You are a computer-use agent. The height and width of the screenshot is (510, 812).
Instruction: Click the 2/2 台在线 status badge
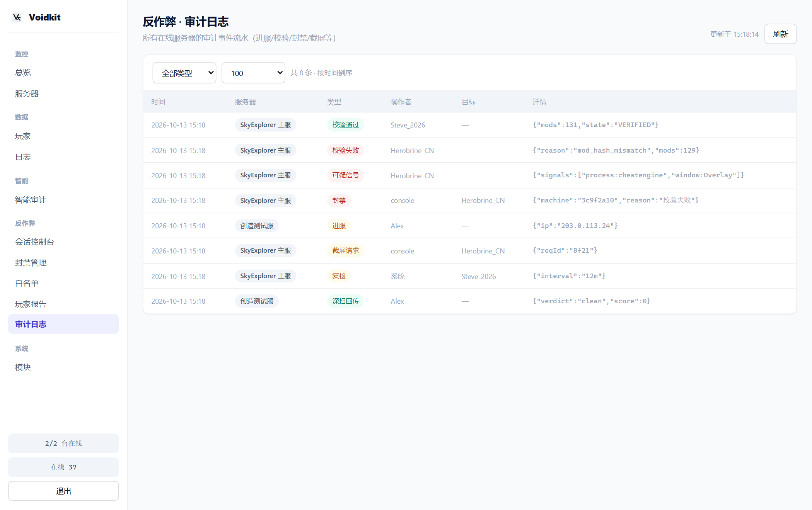pos(63,443)
